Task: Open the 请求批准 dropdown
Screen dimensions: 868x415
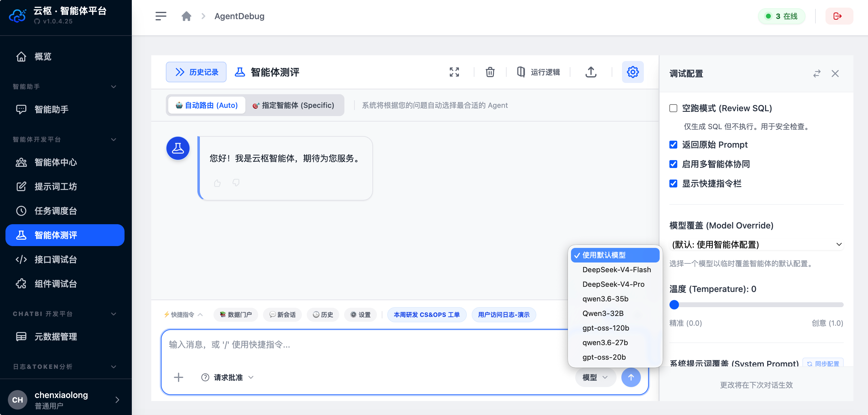Action: [227, 377]
